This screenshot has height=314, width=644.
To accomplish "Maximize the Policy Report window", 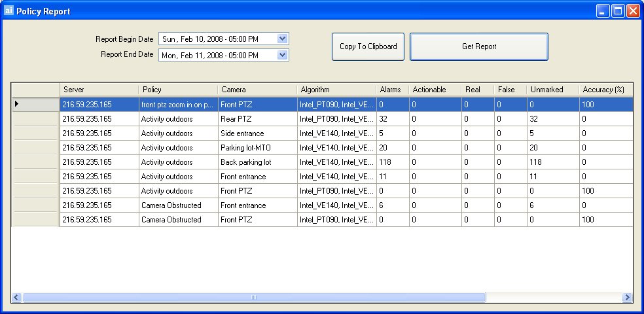I will [x=618, y=11].
